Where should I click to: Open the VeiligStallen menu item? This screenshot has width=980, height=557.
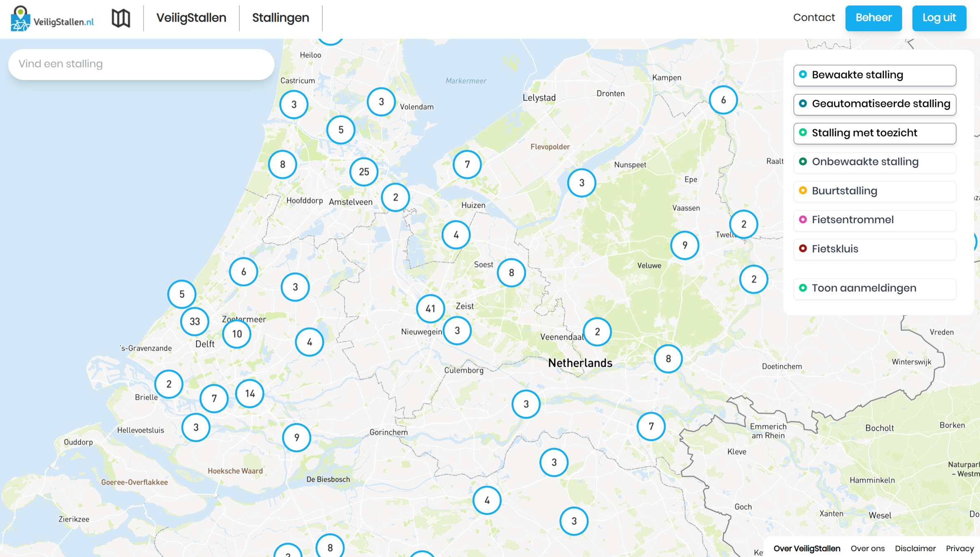point(191,18)
